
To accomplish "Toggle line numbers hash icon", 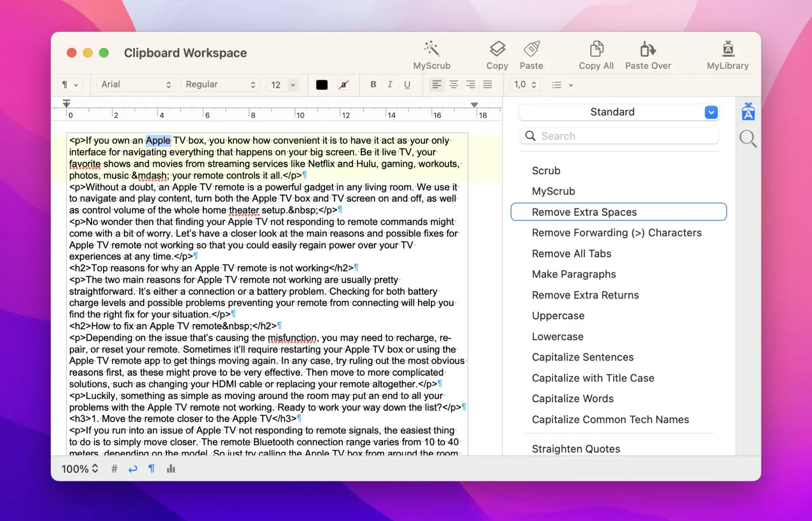I will pos(114,469).
